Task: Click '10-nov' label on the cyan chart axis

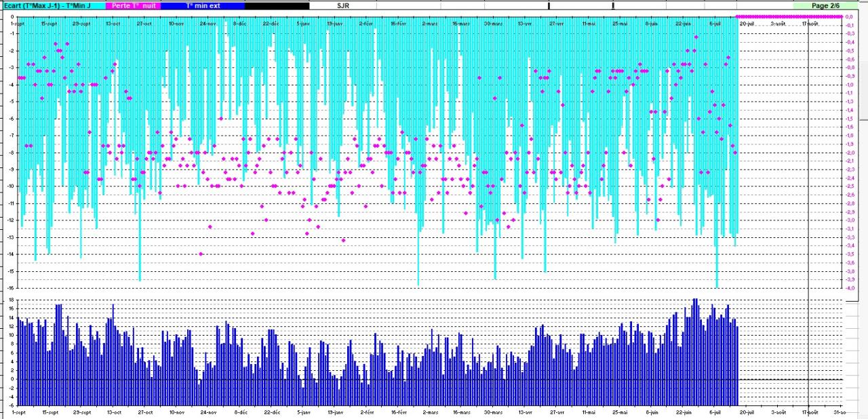Action: [176, 23]
